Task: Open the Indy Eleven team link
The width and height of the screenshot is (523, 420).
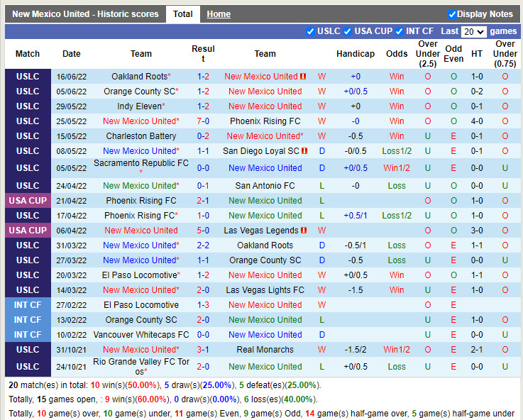Action: point(139,106)
